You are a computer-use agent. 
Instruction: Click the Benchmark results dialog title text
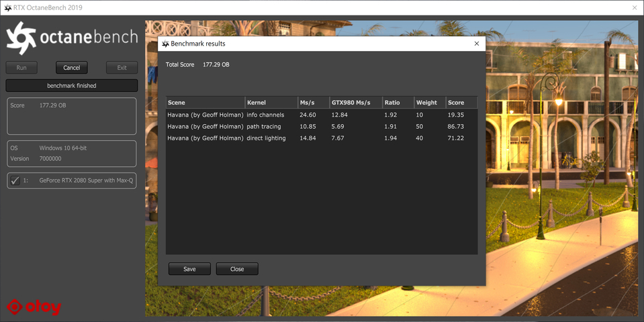click(x=198, y=44)
